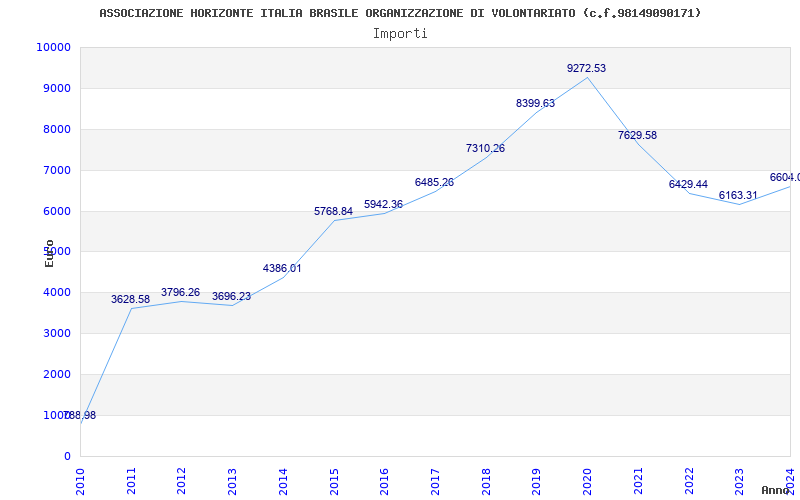This screenshot has height=500, width=800.
Task: Click the 4000 y-axis tick label
Action: (57, 293)
